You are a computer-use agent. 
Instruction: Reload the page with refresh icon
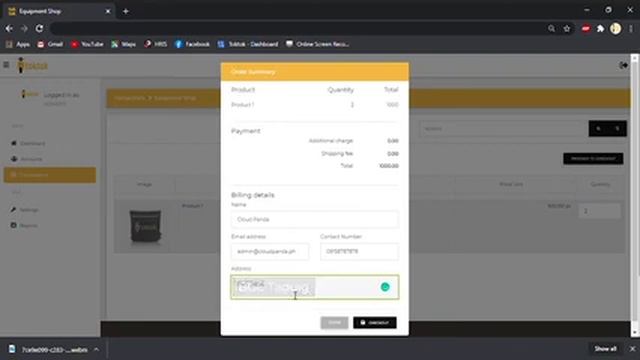click(x=39, y=29)
